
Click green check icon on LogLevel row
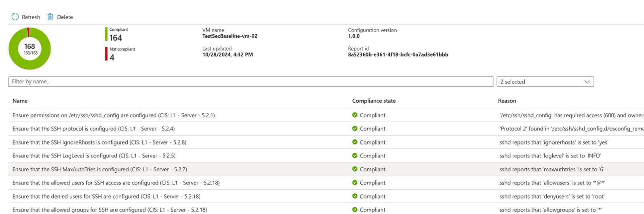(355, 155)
